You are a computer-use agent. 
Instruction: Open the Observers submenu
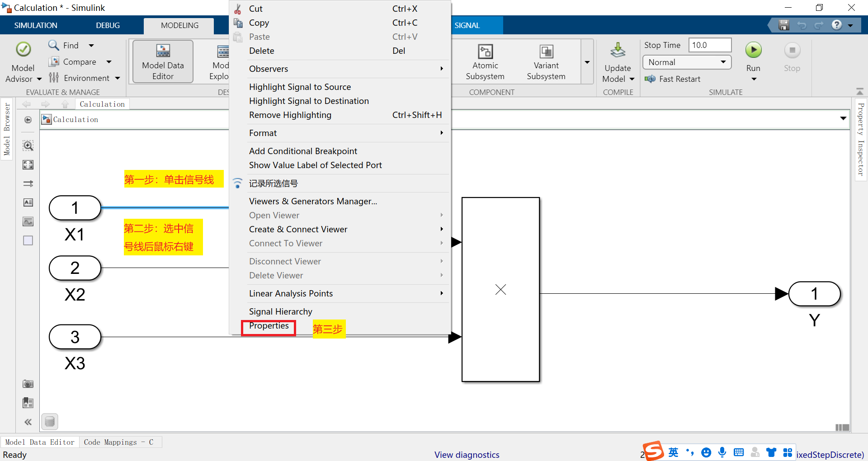coord(340,69)
